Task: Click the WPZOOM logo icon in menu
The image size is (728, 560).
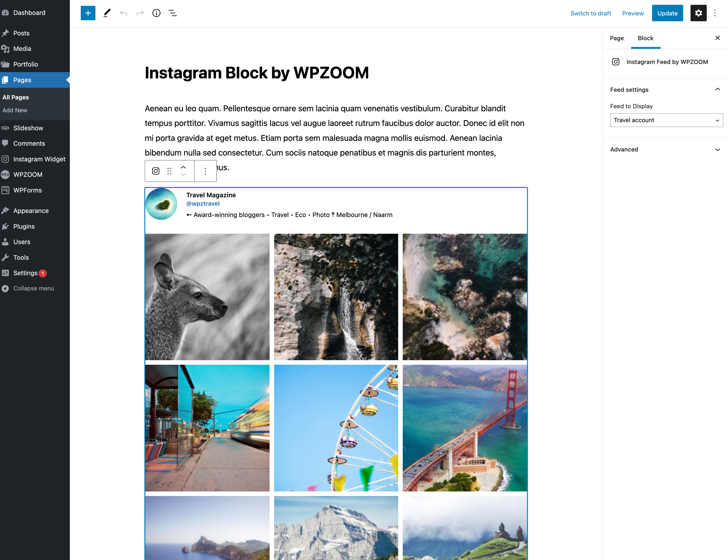Action: [x=5, y=175]
